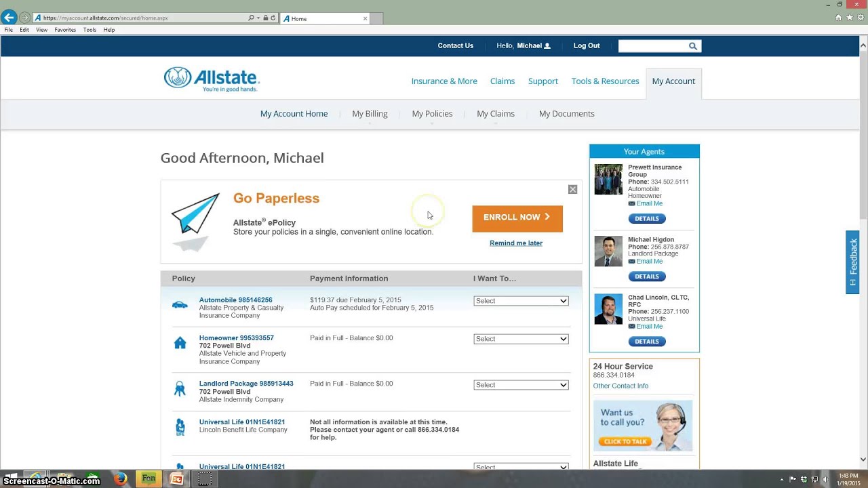The image size is (868, 488).
Task: Open Automobile 985146256 policy link
Action: tap(235, 300)
